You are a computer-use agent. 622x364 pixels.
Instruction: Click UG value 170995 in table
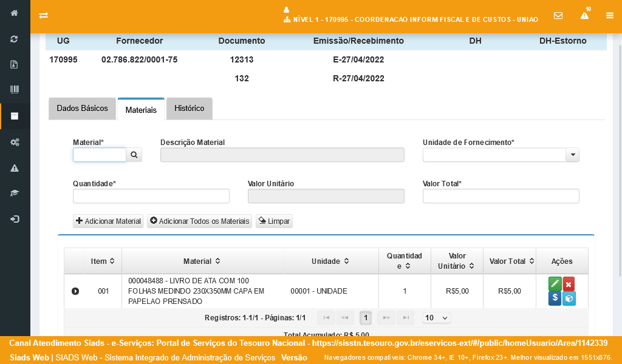63,60
